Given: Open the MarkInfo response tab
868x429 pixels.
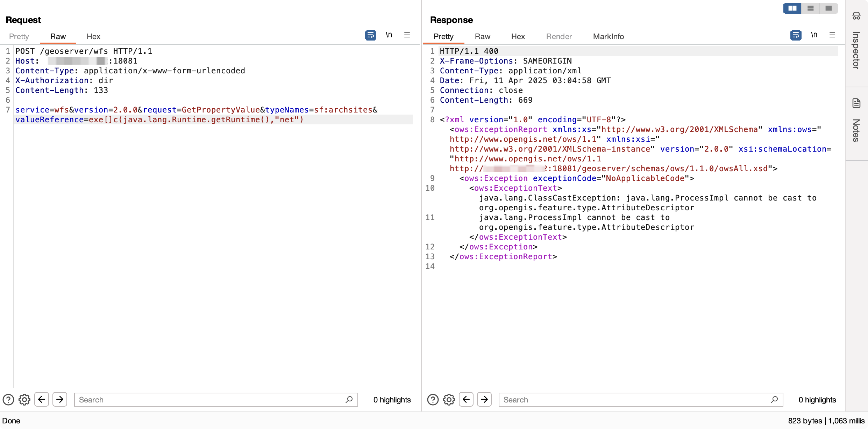Looking at the screenshot, I should (608, 36).
